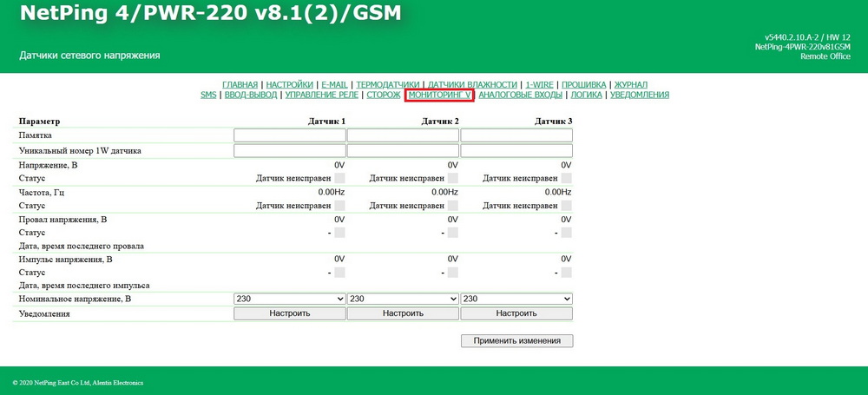The height and width of the screenshot is (395, 868).
Task: Open the 1-WIRE menu link
Action: 540,84
